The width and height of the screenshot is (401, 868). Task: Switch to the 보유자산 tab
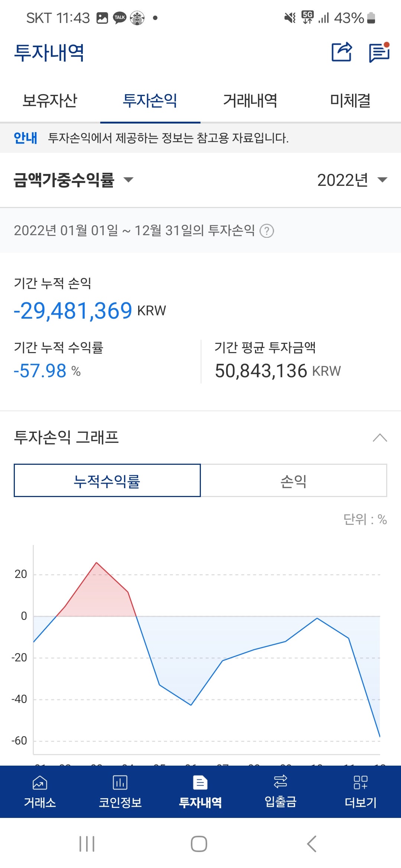click(50, 100)
